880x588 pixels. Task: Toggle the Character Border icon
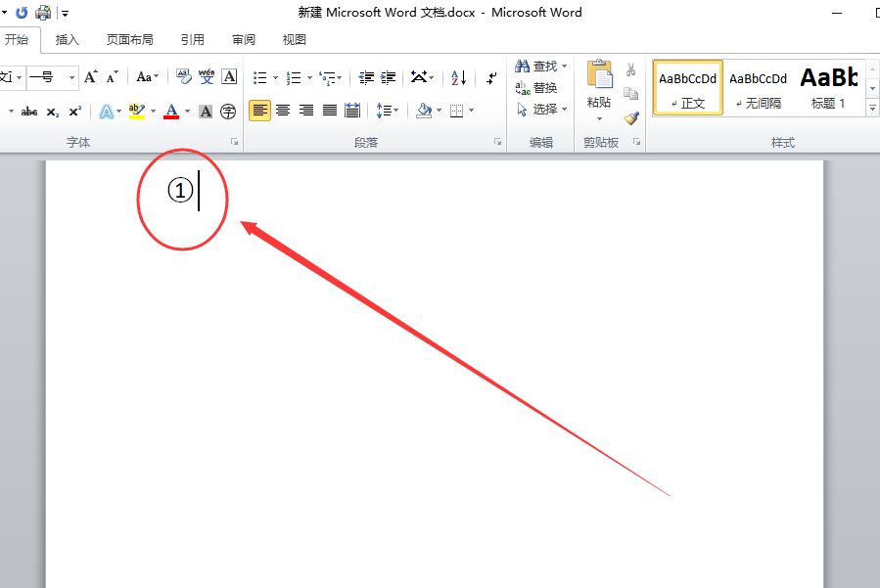coord(229,77)
